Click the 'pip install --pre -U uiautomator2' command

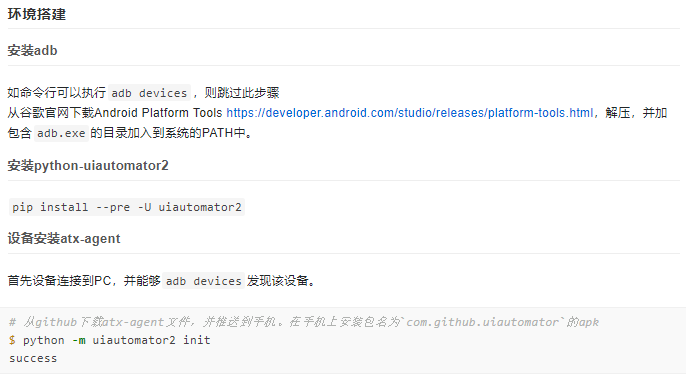[127, 207]
